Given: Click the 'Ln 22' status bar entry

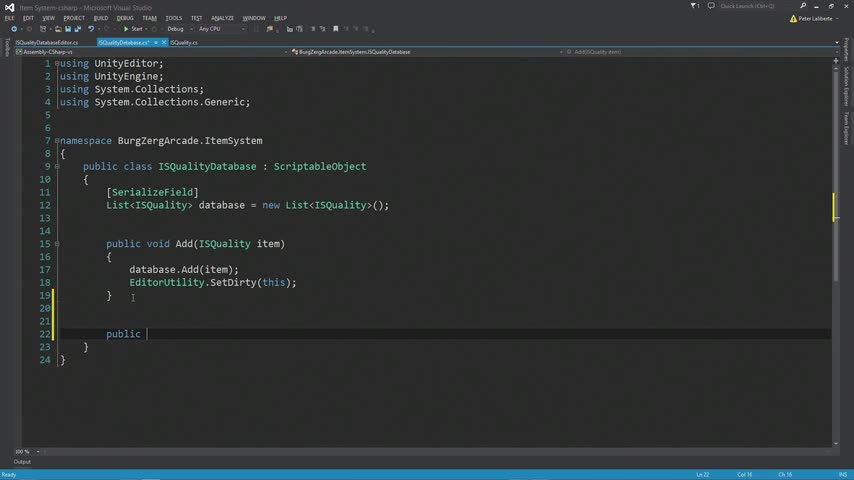Looking at the screenshot, I should coord(703,475).
